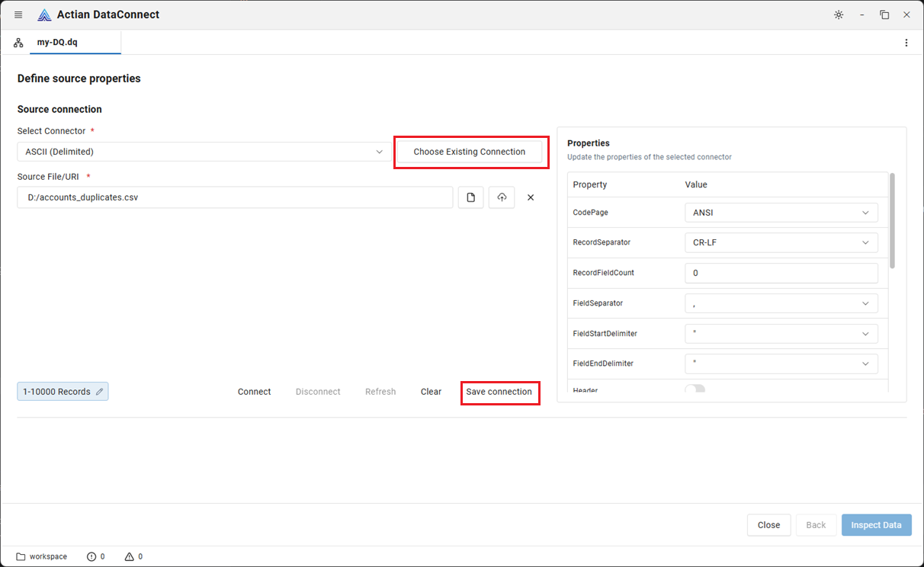Click the upload file cloud icon
This screenshot has width=924, height=567.
tap(502, 197)
